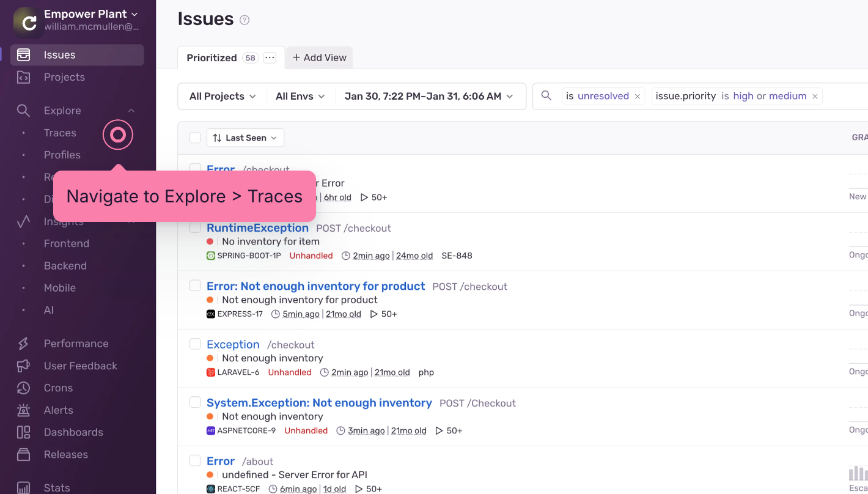868x494 pixels.
Task: Open the All Projects dropdown
Action: 222,96
